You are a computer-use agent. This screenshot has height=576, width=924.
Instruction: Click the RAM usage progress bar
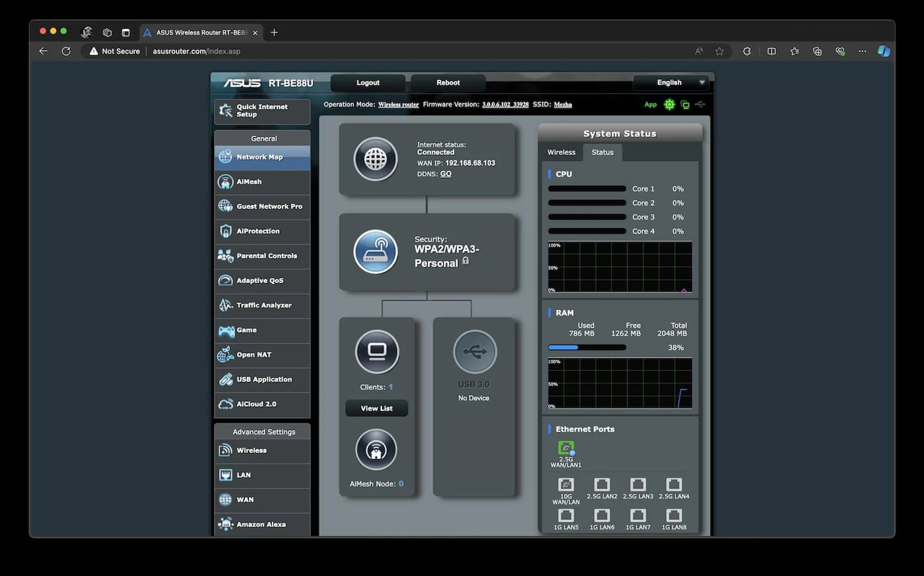pyautogui.click(x=587, y=347)
